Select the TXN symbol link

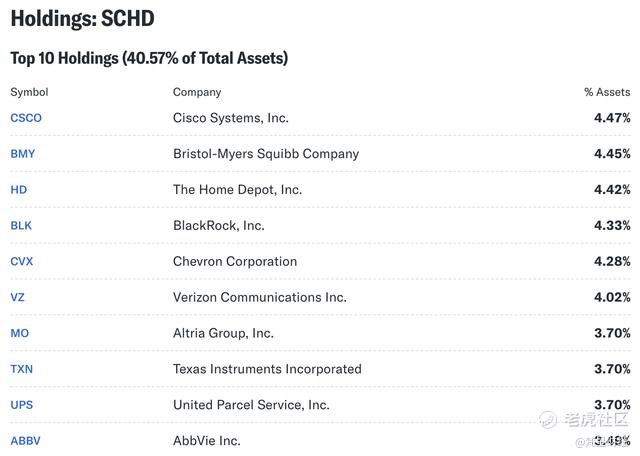pos(22,369)
